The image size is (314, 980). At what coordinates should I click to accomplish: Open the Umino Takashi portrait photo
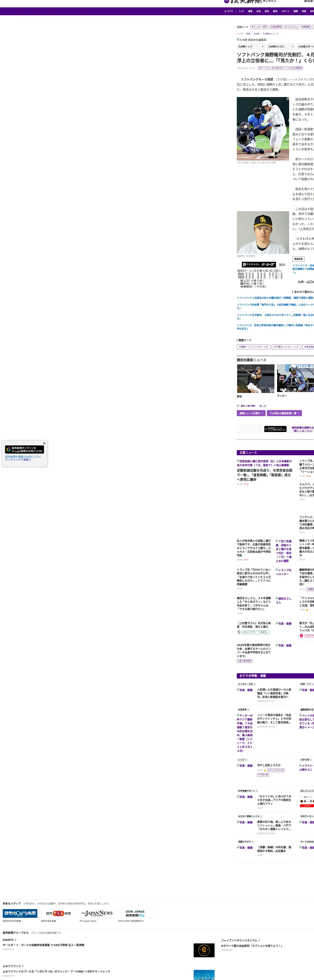tap(263, 232)
